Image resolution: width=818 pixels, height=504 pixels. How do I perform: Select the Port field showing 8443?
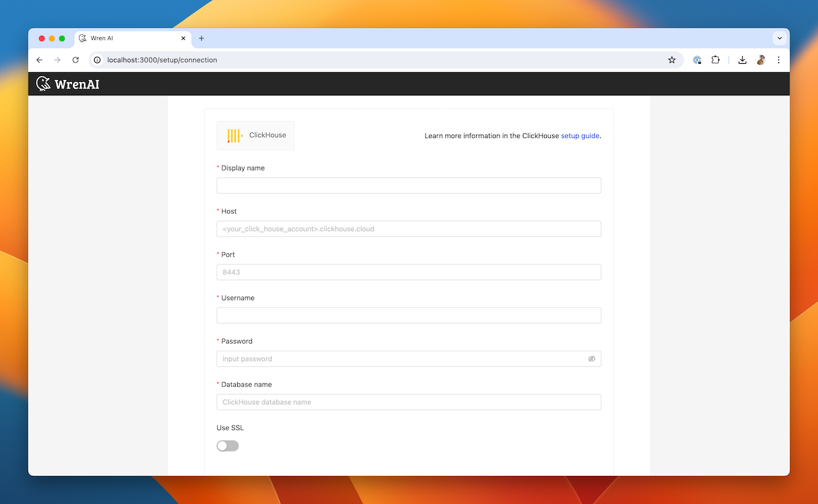[x=409, y=272]
